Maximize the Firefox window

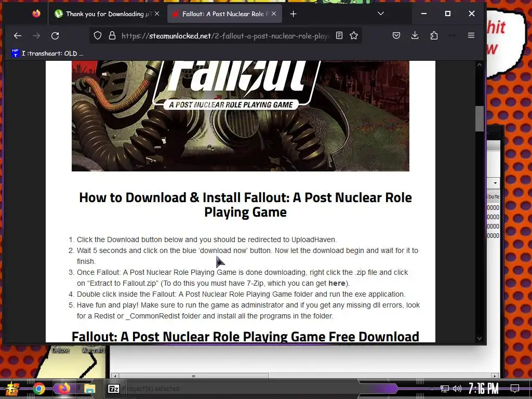(448, 14)
